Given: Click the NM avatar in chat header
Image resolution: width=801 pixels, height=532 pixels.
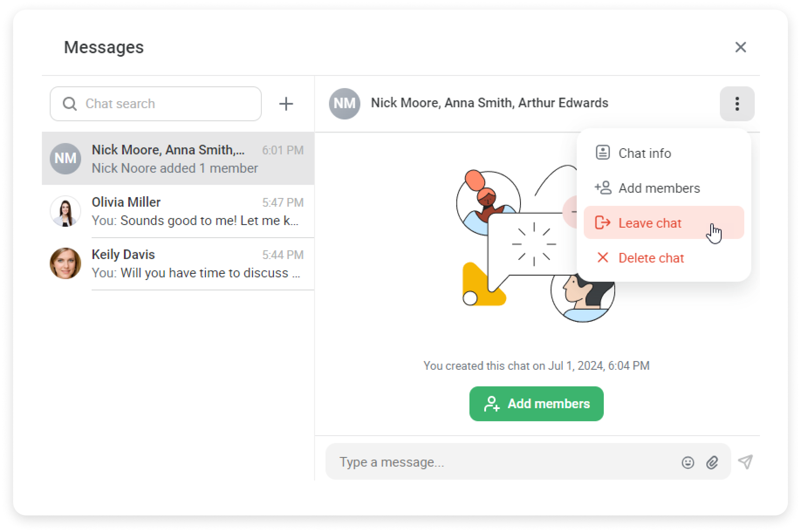Looking at the screenshot, I should pyautogui.click(x=344, y=104).
